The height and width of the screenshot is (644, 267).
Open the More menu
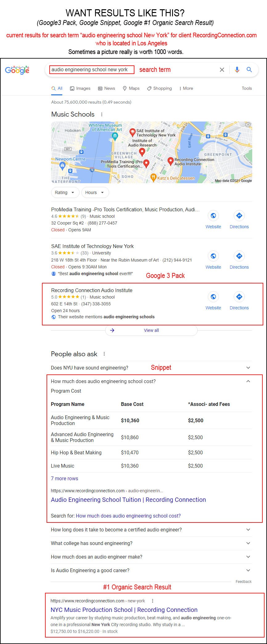186,88
